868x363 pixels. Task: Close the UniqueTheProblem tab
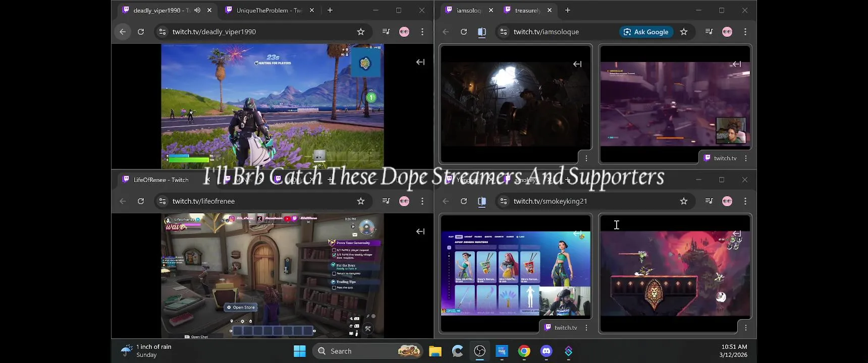[x=312, y=10]
